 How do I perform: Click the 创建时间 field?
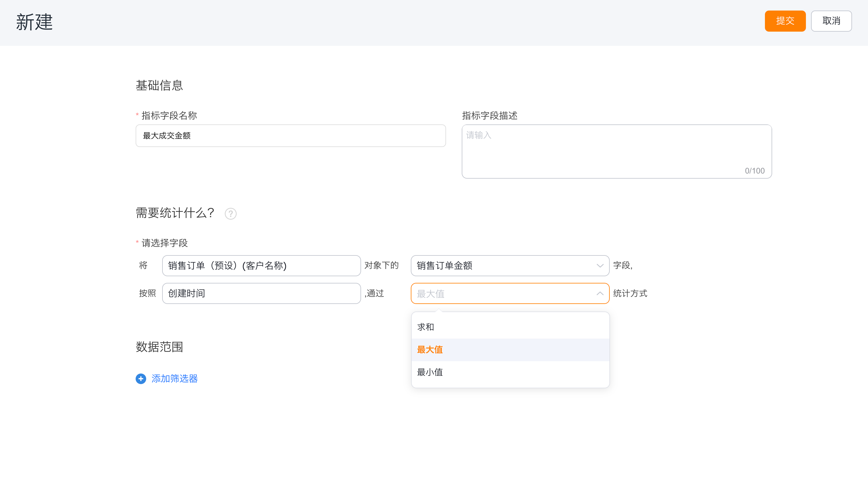(261, 293)
